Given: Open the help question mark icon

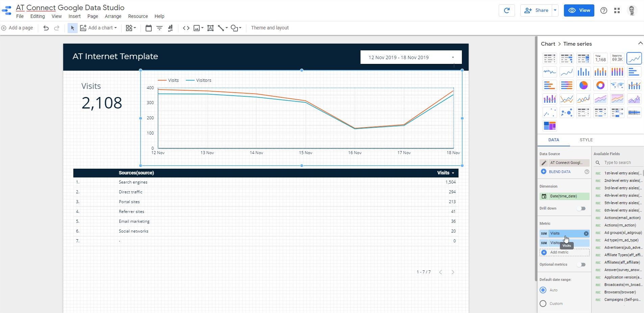Looking at the screenshot, I should [x=604, y=10].
